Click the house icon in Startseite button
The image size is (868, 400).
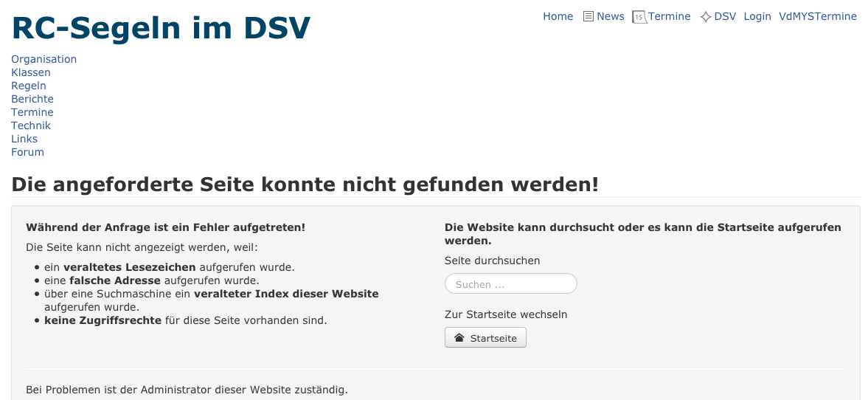point(459,338)
